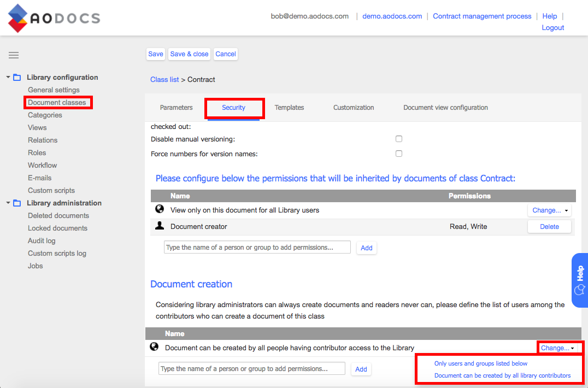Open Change dropdown for View only permission
This screenshot has width=588, height=388.
(x=549, y=210)
